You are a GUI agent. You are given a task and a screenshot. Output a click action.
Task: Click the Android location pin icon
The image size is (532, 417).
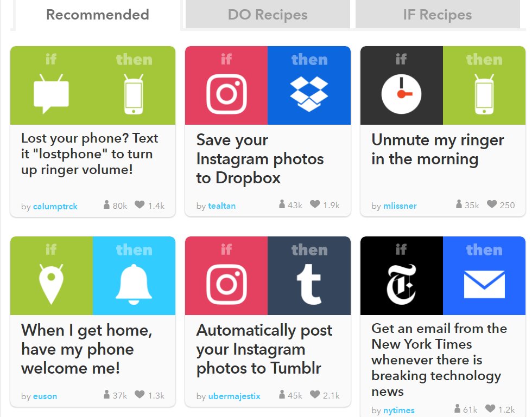coord(51,284)
